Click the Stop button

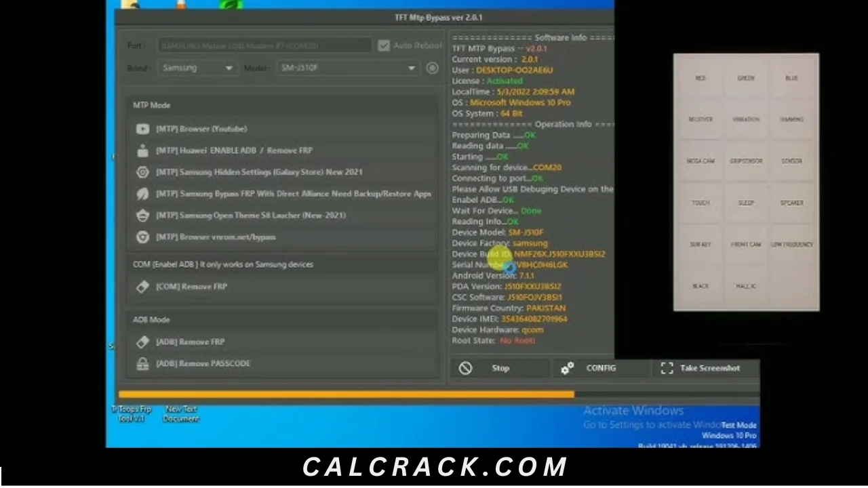[x=500, y=368]
